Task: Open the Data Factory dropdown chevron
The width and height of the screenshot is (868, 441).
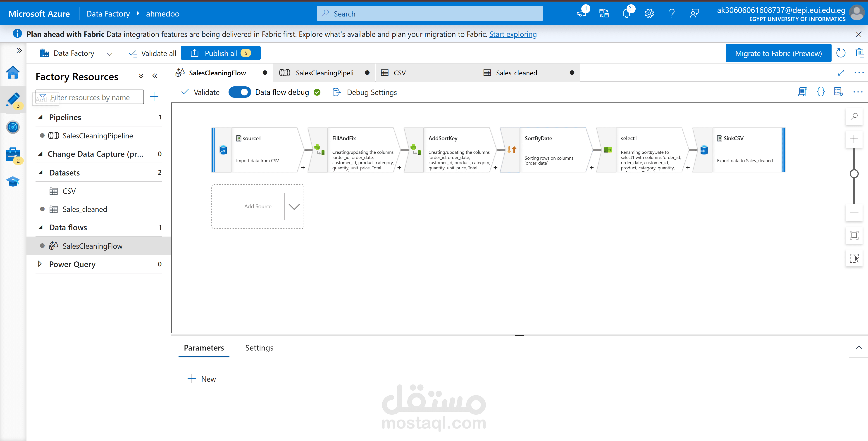Action: click(110, 54)
